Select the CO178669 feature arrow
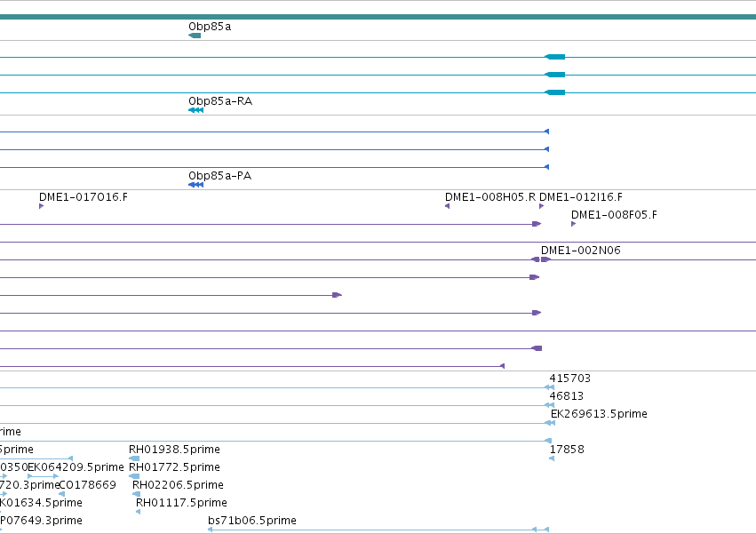Screen dimensions: 756x534 tap(61, 494)
